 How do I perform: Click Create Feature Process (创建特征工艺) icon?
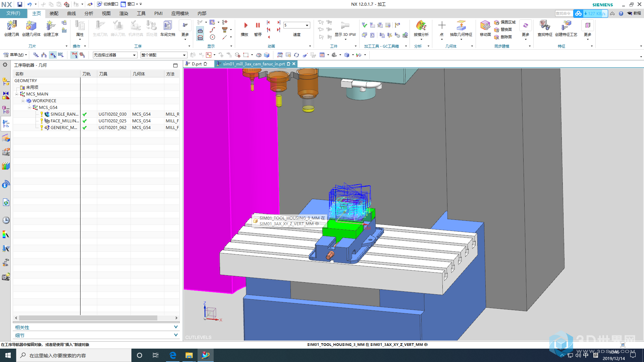566,28
